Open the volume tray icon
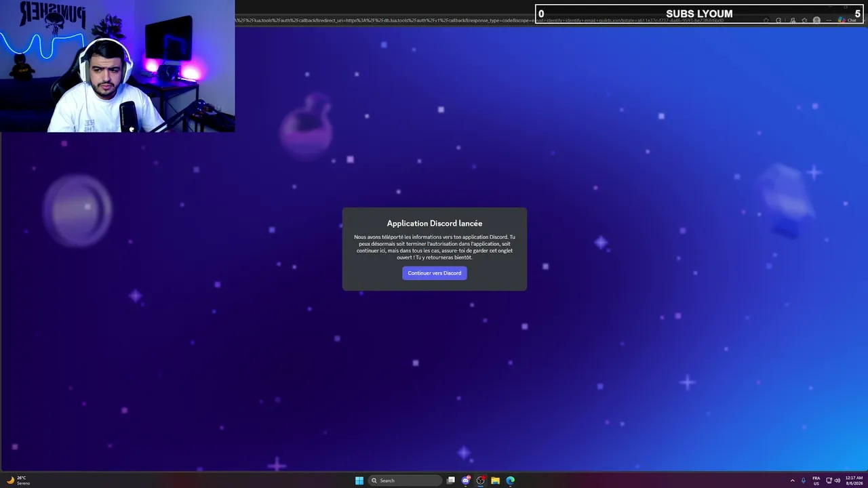Image resolution: width=868 pixels, height=488 pixels. point(837,481)
